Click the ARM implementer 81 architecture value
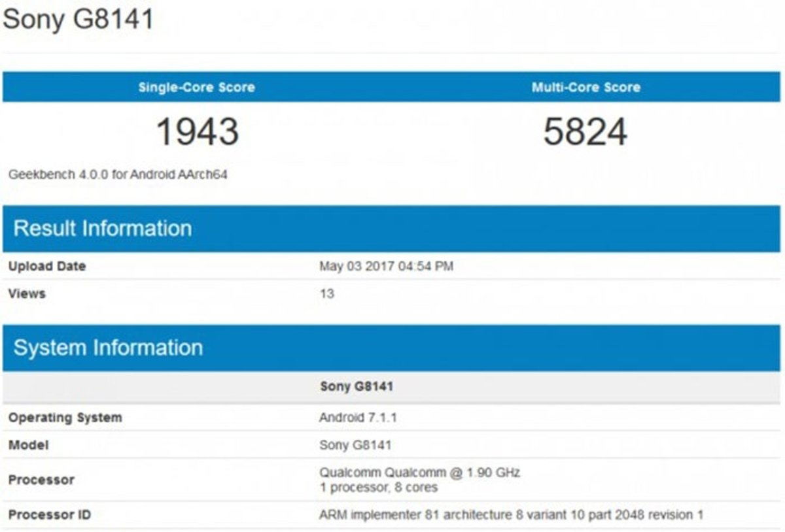Screen dimensions: 785x532 click(512, 515)
